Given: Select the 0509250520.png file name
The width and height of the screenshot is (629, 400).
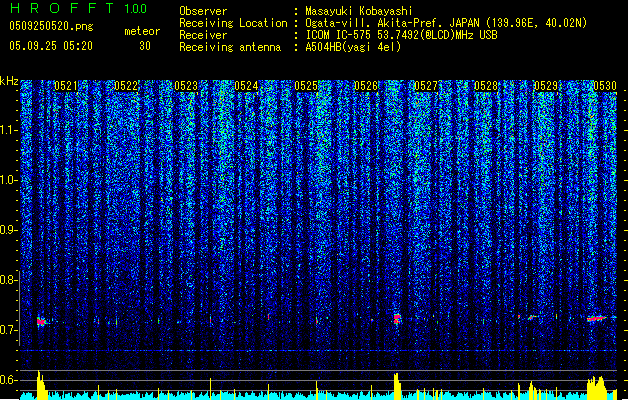Looking at the screenshot, I should 51,27.
